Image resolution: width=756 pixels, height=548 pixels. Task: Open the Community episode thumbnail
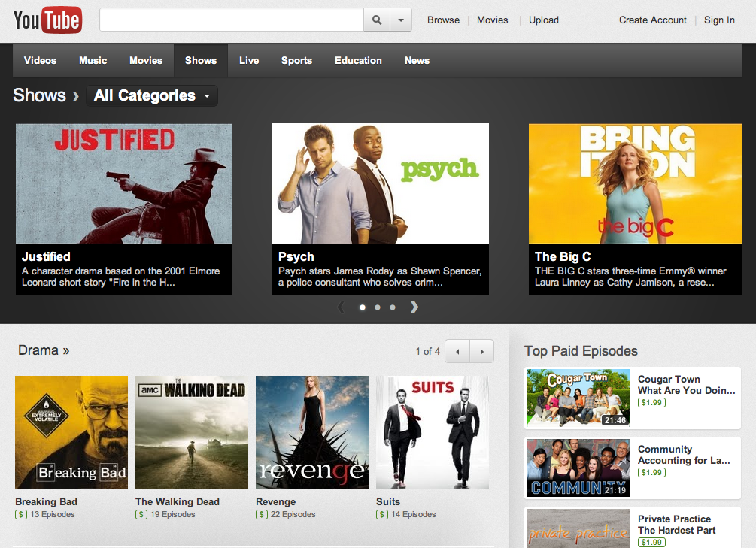pyautogui.click(x=578, y=468)
